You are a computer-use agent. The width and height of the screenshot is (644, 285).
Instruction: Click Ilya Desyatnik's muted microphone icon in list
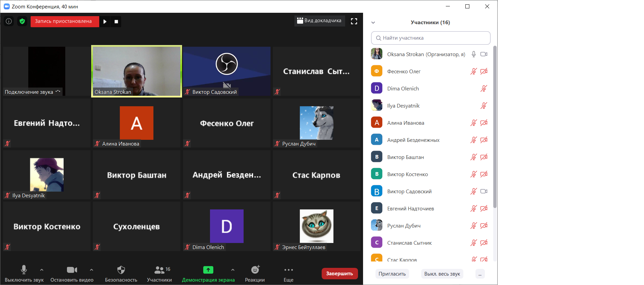point(484,106)
